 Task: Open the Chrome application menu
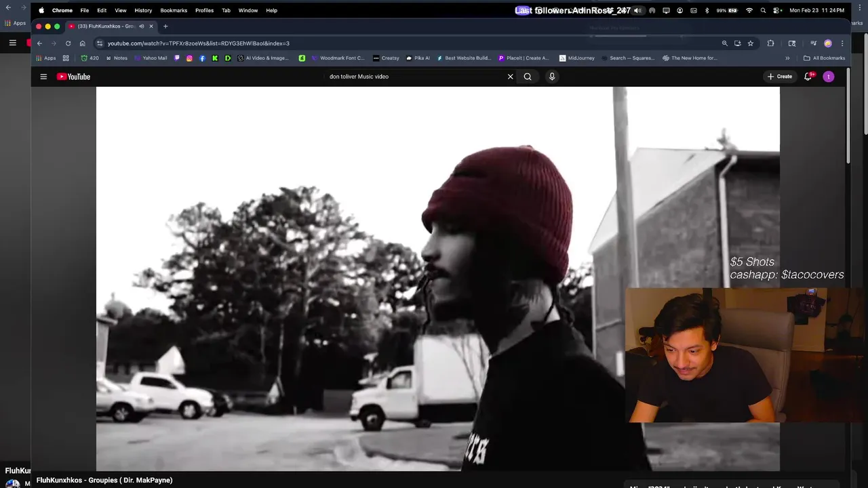pyautogui.click(x=62, y=10)
